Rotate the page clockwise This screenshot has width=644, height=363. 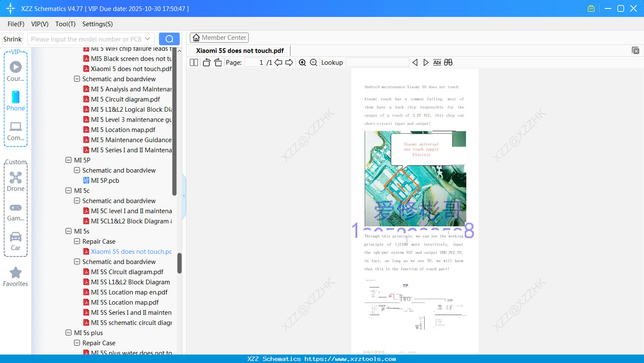[x=218, y=63]
